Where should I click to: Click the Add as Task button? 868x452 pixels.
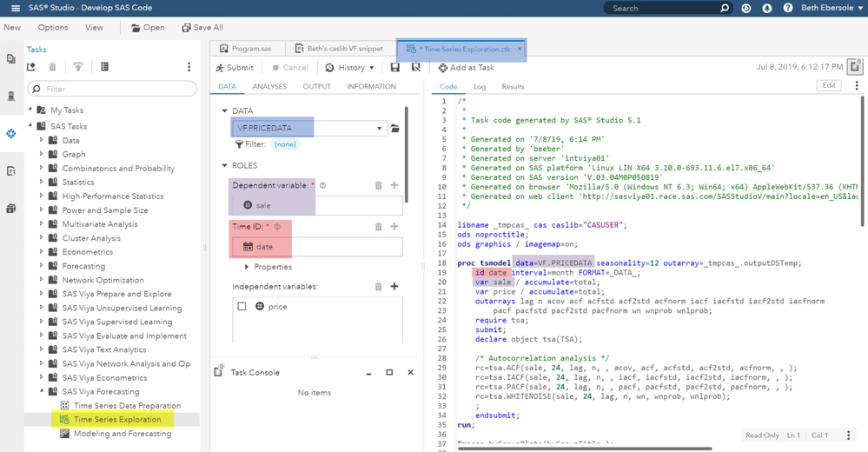tap(466, 68)
